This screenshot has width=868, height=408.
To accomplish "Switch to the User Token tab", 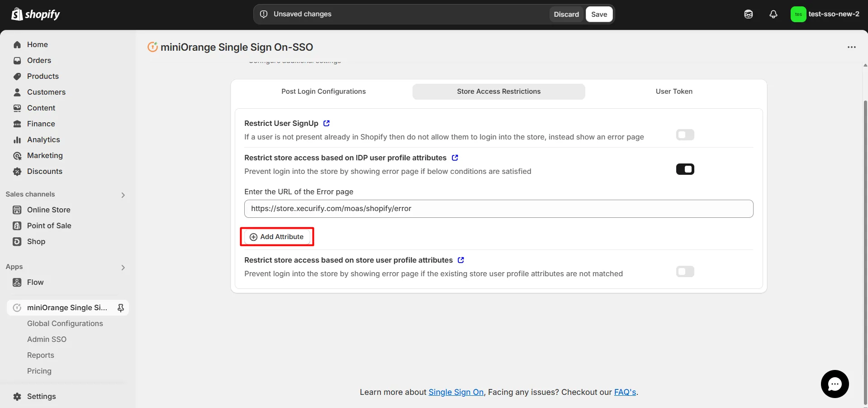I will (x=674, y=91).
